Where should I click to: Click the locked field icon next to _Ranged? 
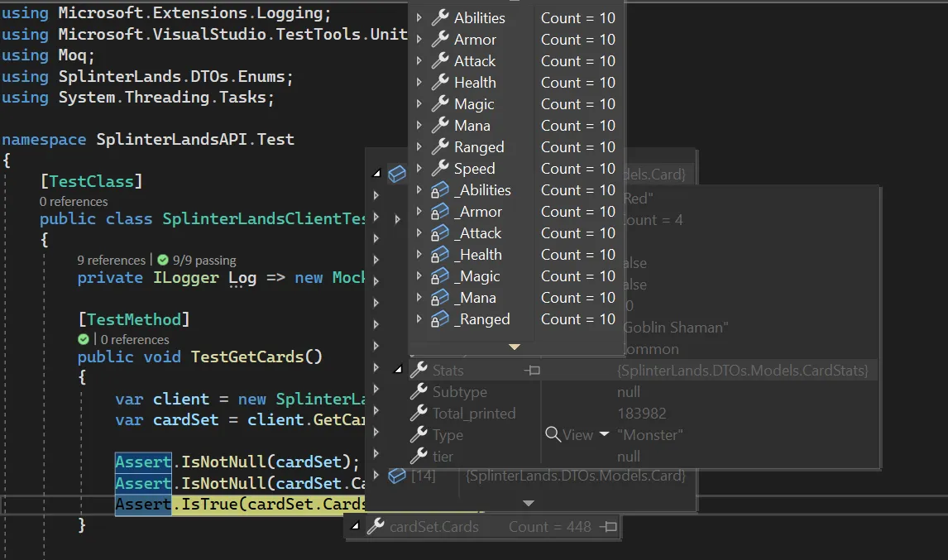(439, 318)
